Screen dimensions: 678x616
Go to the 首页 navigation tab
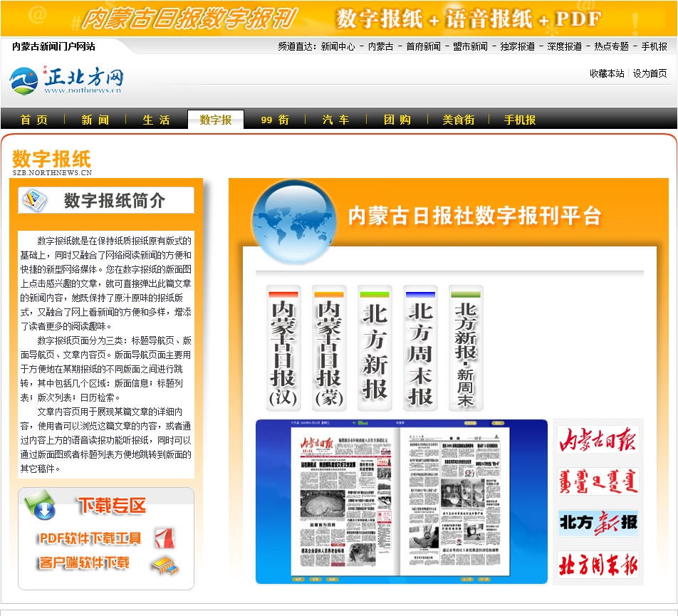[33, 120]
